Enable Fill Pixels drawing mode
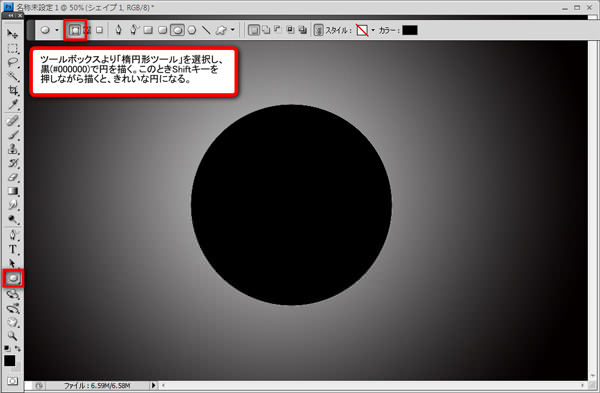The height and width of the screenshot is (393, 600). coord(99,30)
